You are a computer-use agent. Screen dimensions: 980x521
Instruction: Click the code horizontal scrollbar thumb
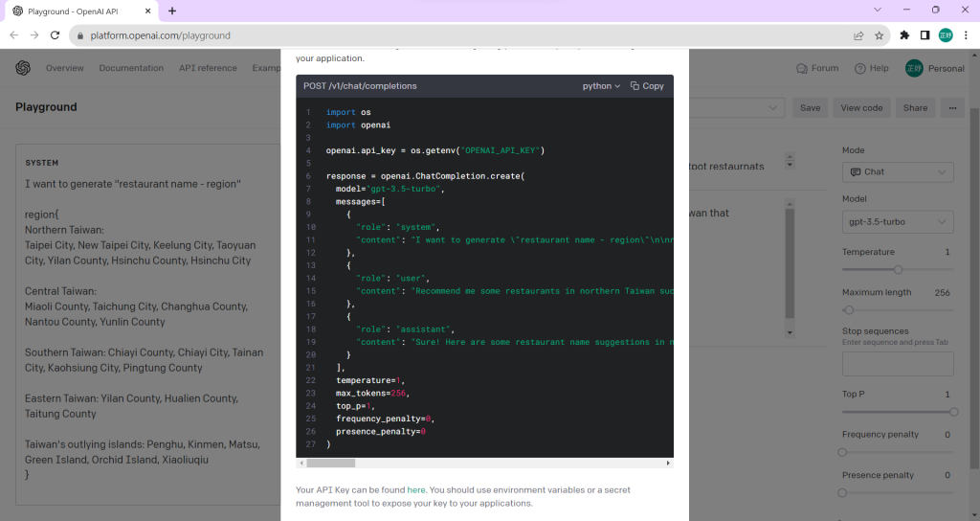[330, 463]
